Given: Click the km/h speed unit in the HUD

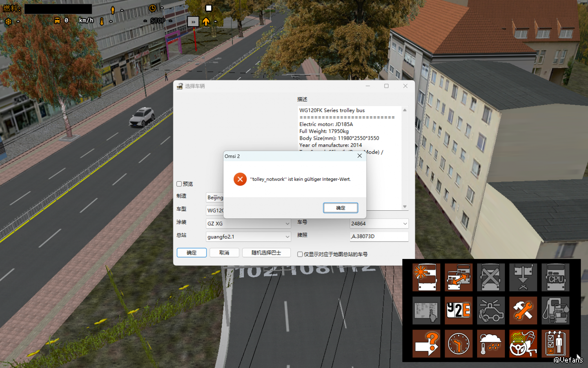Looking at the screenshot, I should tap(86, 20).
